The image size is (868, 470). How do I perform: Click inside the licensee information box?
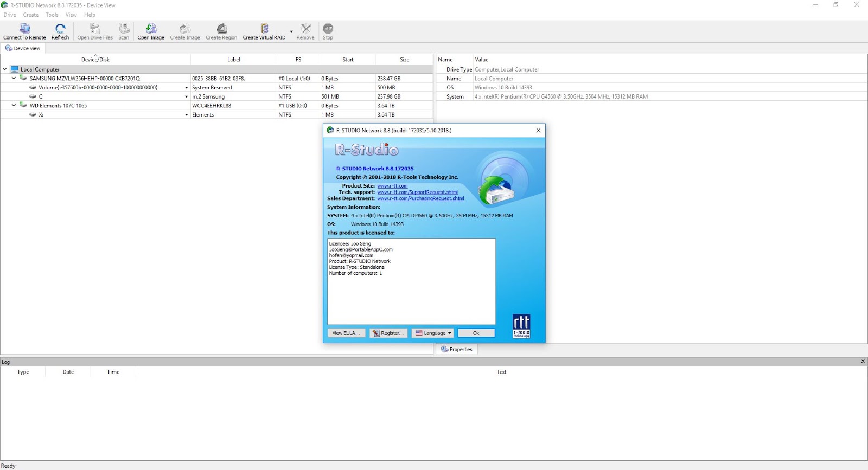point(411,281)
